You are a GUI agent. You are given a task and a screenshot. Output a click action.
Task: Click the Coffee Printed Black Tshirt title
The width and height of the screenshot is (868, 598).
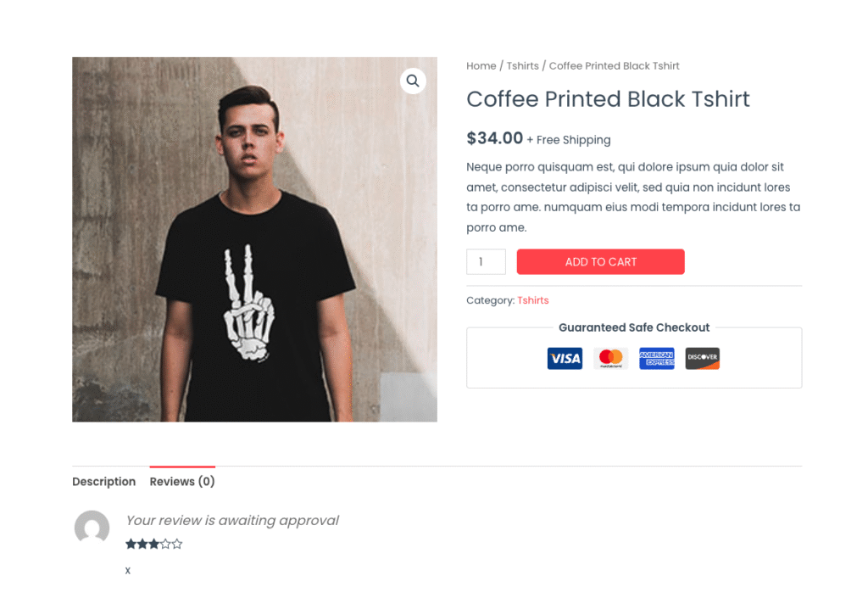pyautogui.click(x=608, y=99)
